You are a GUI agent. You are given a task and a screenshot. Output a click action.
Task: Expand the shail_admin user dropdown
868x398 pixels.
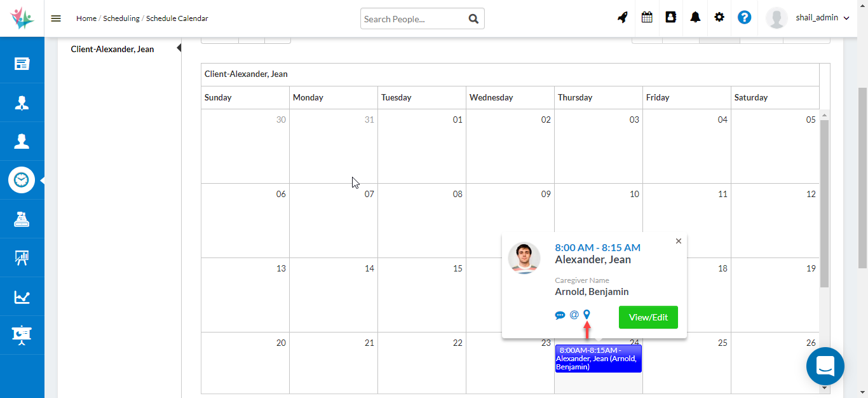tap(822, 18)
